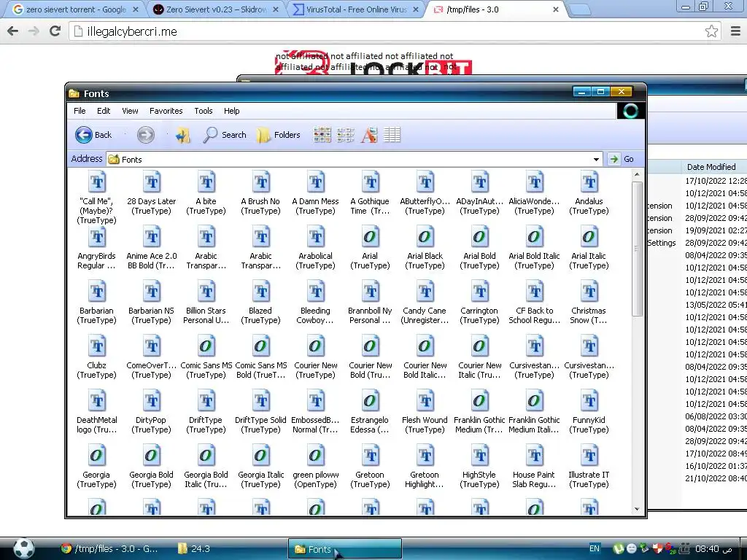Select the Anime Ace 2.0 BB Bold font
747x560 pixels.
[x=152, y=248]
